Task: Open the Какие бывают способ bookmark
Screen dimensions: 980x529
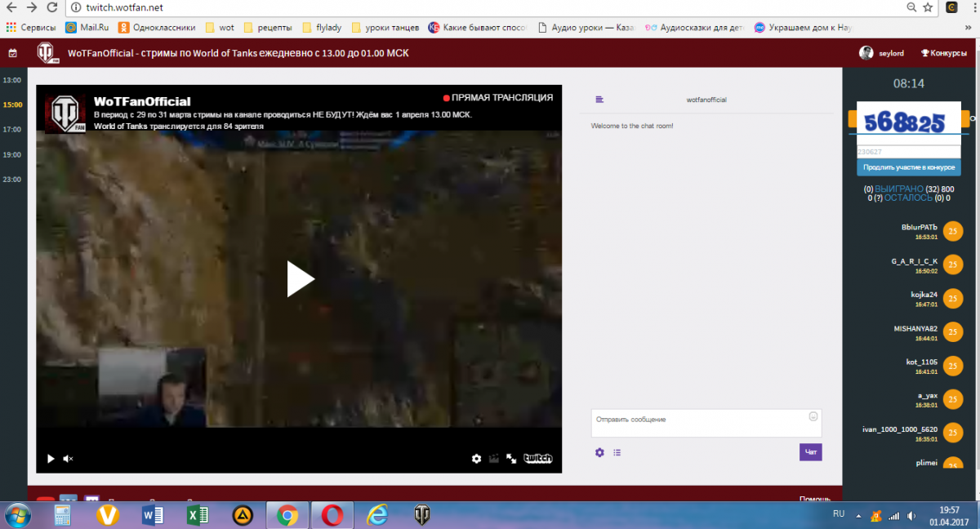Action: point(479,27)
